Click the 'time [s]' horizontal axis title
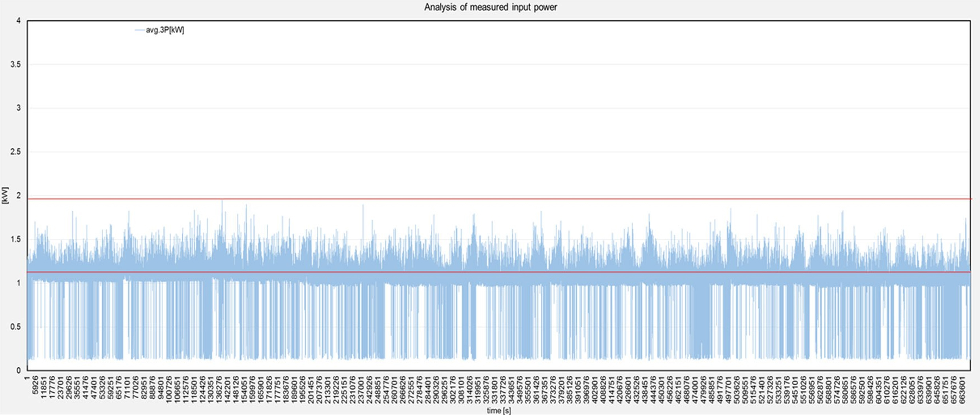Image resolution: width=980 pixels, height=415 pixels. (x=498, y=411)
